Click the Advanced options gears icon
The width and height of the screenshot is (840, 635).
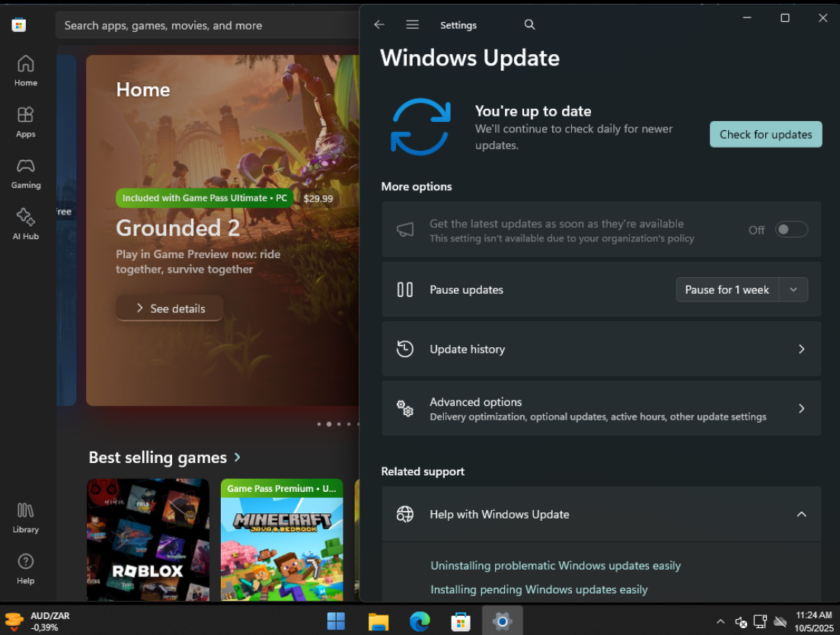[x=405, y=408]
